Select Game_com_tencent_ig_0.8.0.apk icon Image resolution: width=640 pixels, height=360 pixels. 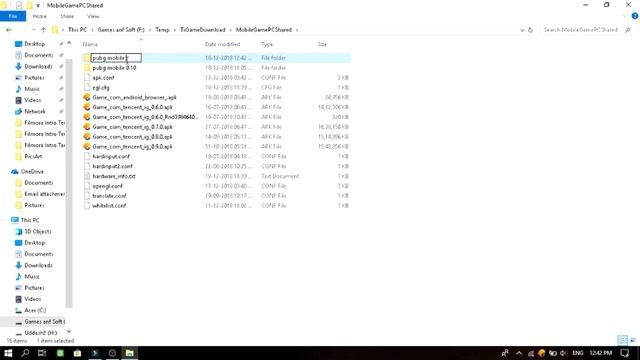[87, 136]
